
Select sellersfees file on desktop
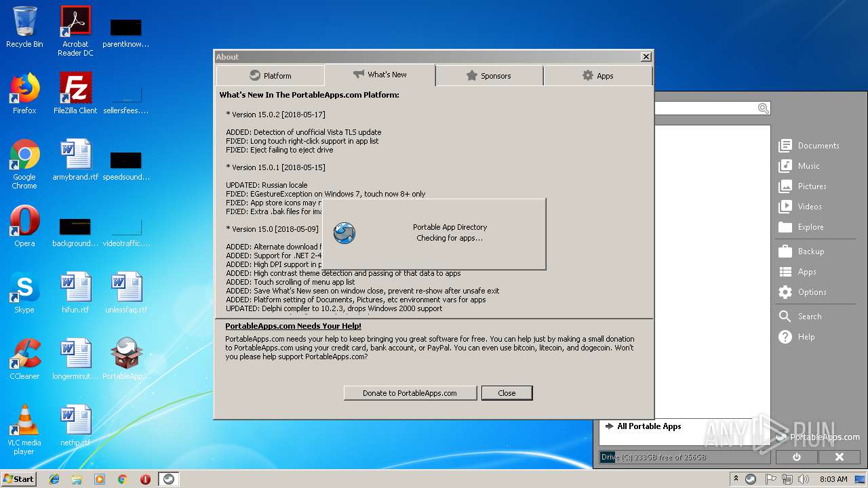click(126, 98)
